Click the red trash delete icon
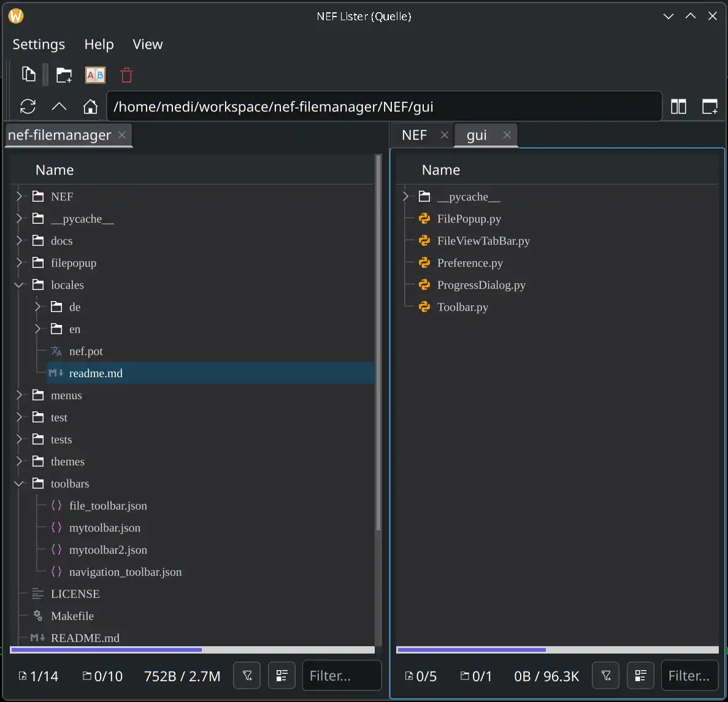 click(x=126, y=75)
